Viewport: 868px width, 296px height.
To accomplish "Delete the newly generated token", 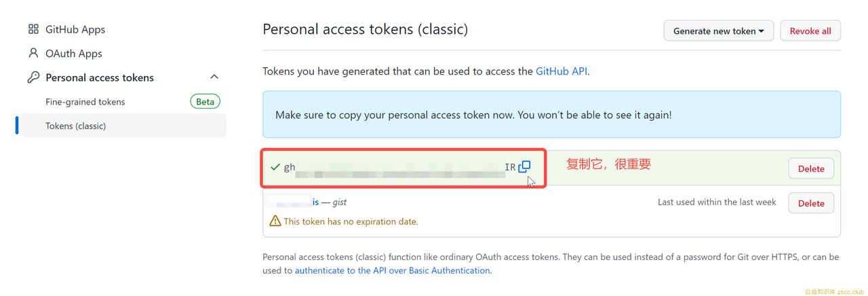I will click(811, 168).
